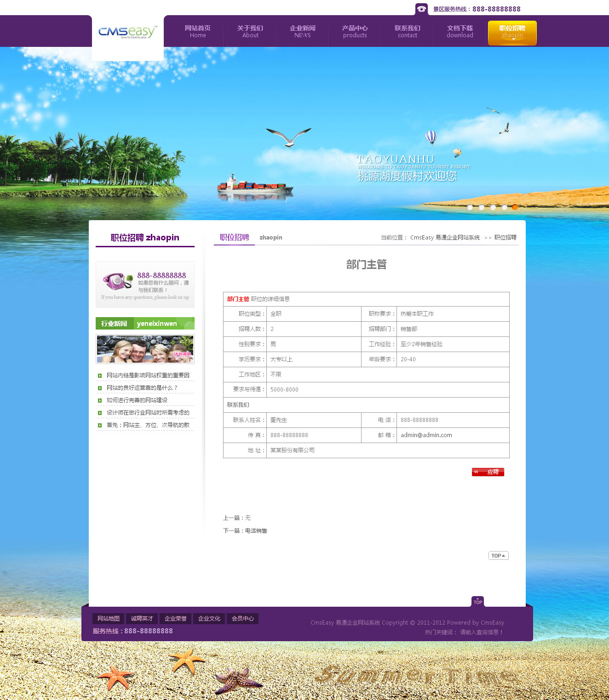Open the 网站首页 Home menu
The height and width of the screenshot is (700, 609).
(x=198, y=32)
